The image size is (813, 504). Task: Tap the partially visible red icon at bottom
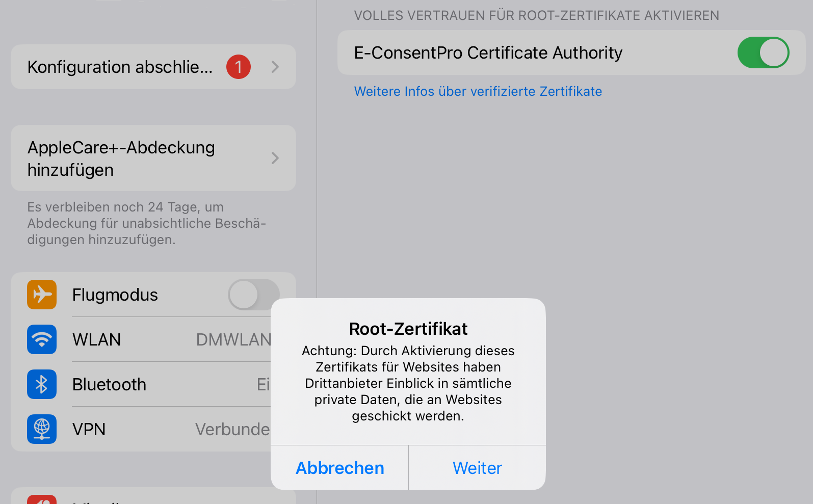coord(42,499)
